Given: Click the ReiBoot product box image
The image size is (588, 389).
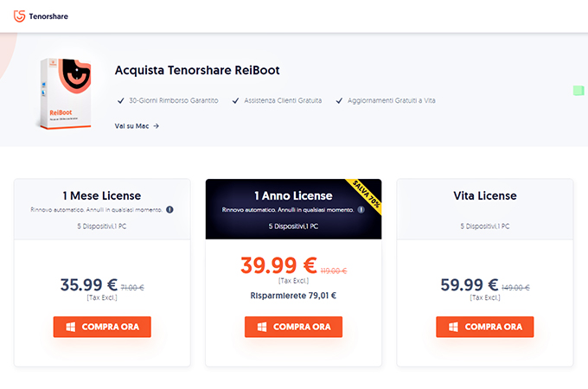Looking at the screenshot, I should [66, 93].
